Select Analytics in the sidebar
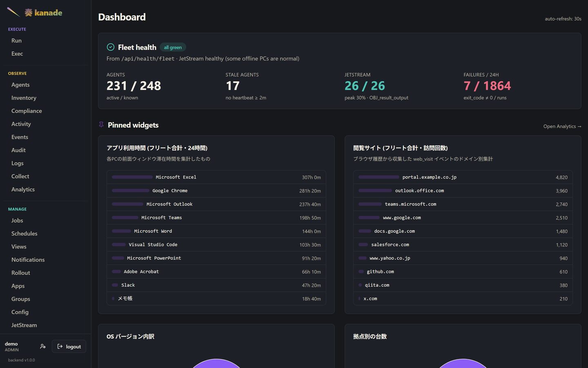This screenshot has height=368, width=588. click(x=46, y=189)
